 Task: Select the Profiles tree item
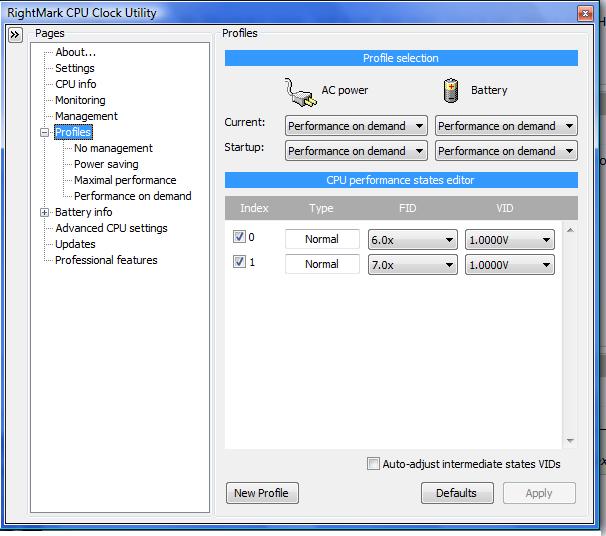point(73,132)
